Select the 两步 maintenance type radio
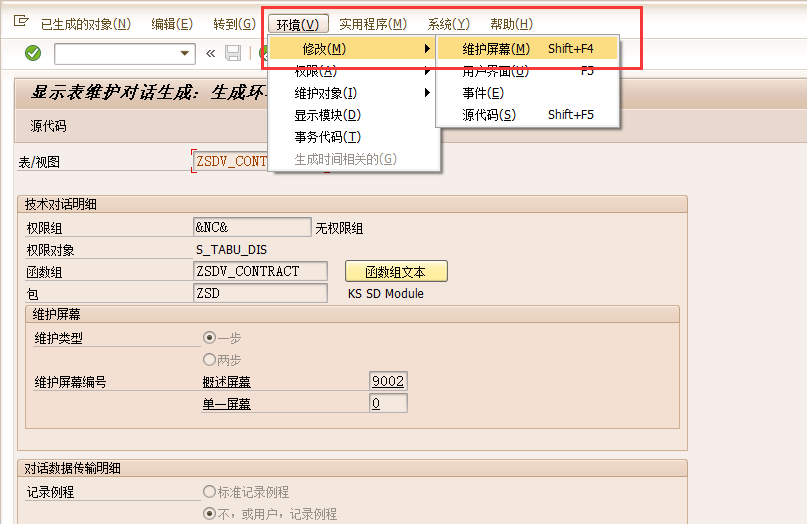Viewport: 807px width, 524px height. tap(210, 359)
